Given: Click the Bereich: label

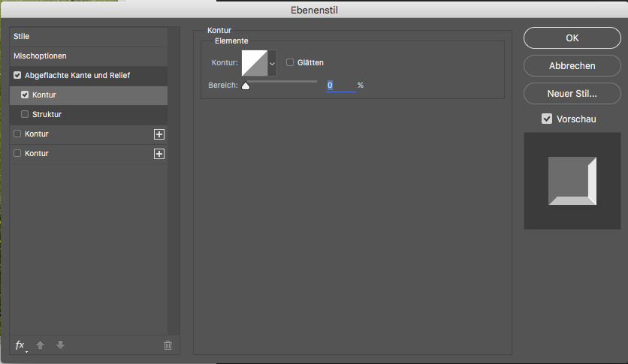Looking at the screenshot, I should [223, 86].
